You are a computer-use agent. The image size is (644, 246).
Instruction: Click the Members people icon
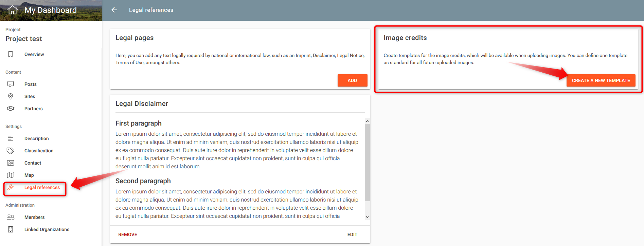[11, 217]
